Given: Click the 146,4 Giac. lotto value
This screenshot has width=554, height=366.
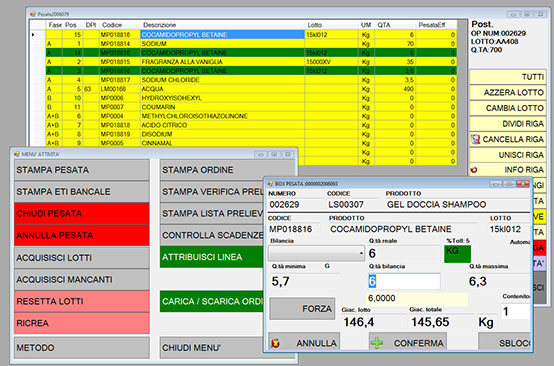Looking at the screenshot, I should click(358, 322).
